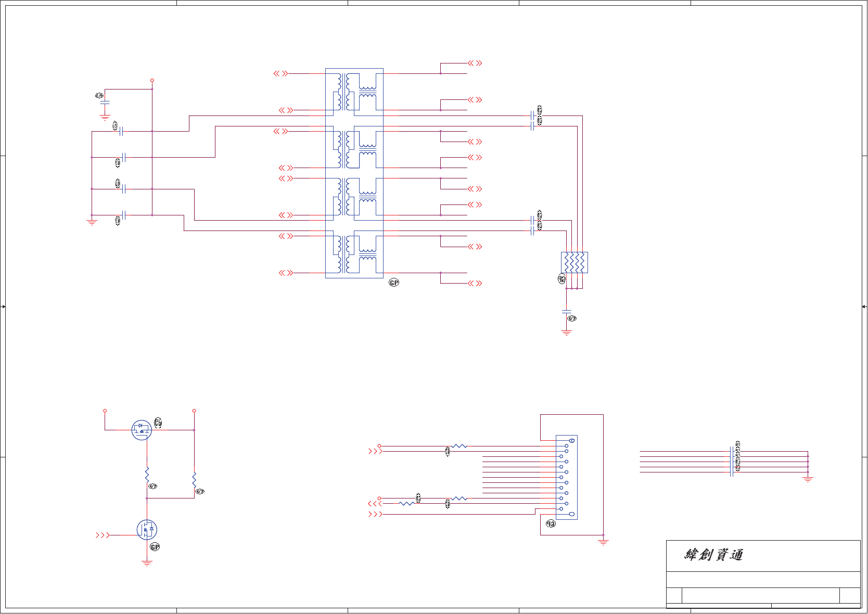Image resolution: width=868 pixels, height=614 pixels.
Task: Click the topmost bidirectional port right of the transformer
Action: point(475,63)
